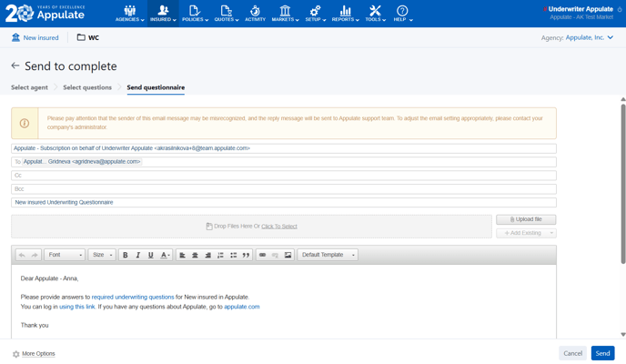Open the Font dropdown
The height and width of the screenshot is (364, 626).
(x=65, y=255)
